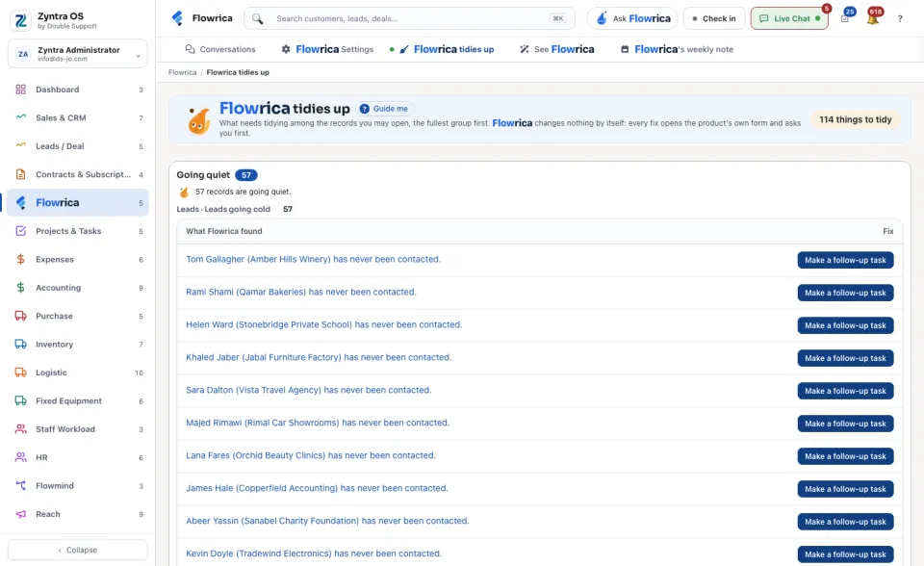Image resolution: width=924 pixels, height=566 pixels.
Task: Open the Flowrica Settings tab
Action: pos(327,49)
